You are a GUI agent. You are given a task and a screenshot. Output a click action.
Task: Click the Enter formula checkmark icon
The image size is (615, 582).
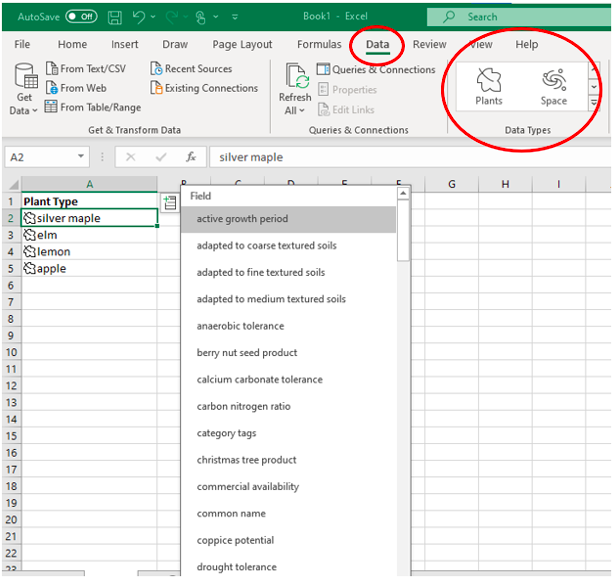click(x=161, y=157)
